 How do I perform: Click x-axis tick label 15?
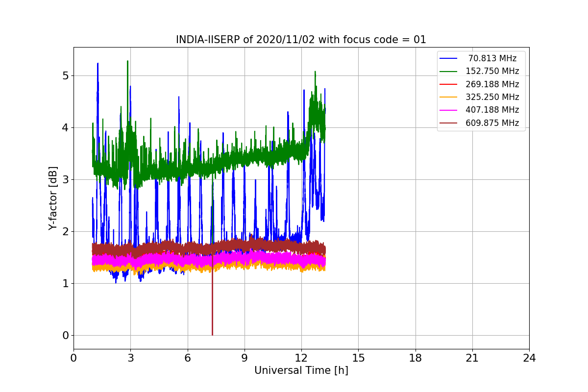coord(358,358)
